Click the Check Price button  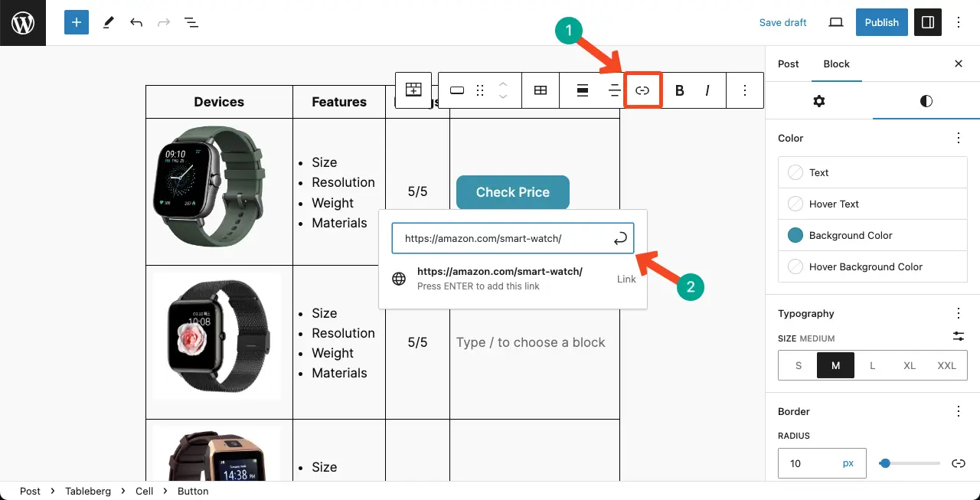[513, 192]
